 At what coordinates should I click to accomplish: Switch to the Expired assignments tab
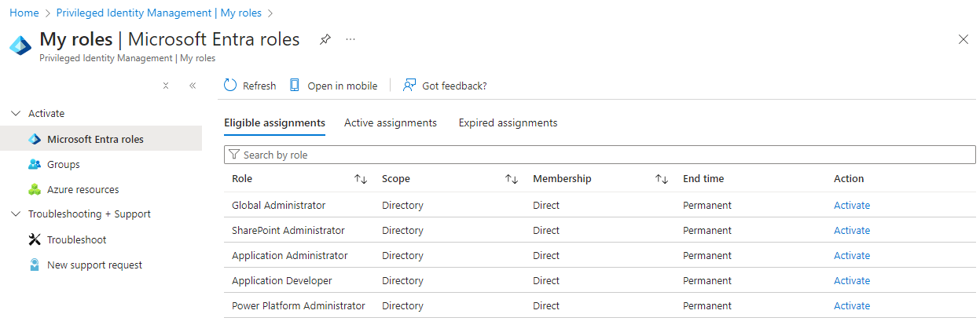click(508, 122)
